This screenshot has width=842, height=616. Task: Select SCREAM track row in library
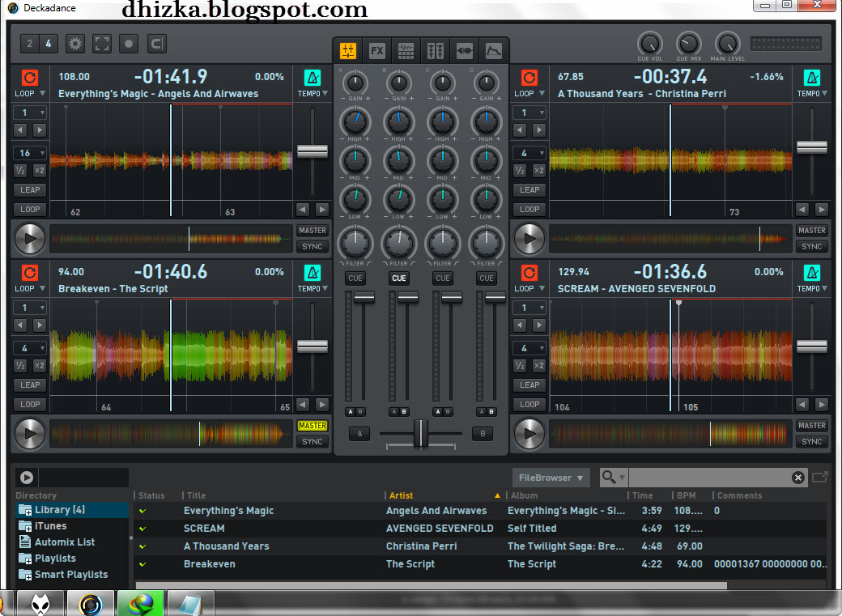tap(481, 529)
